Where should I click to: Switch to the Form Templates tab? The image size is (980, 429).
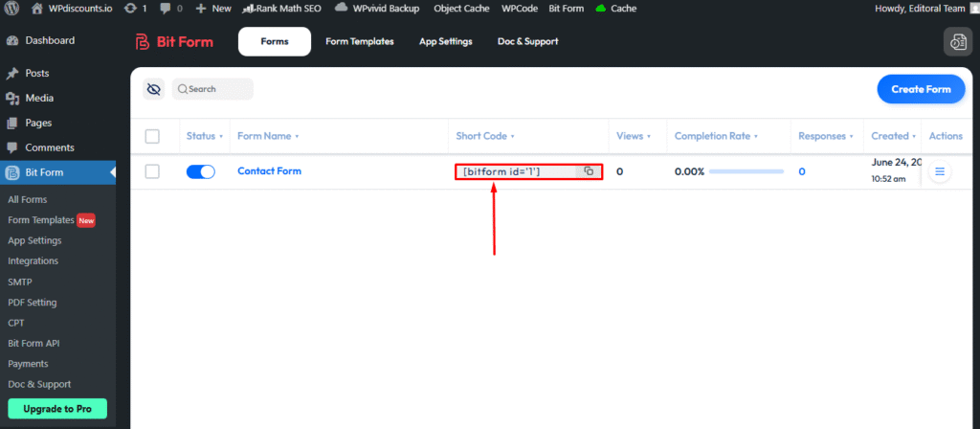(360, 41)
